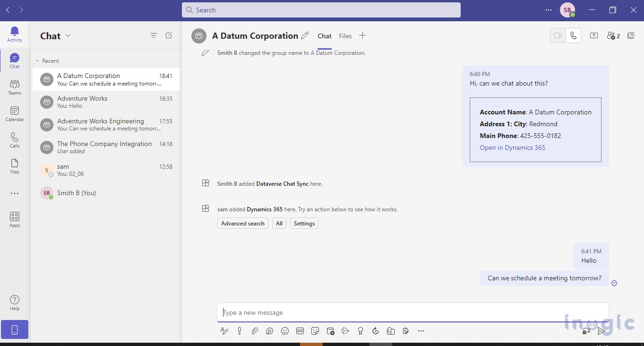The width and height of the screenshot is (644, 346).
Task: Open the chat with sam
Action: pos(106,170)
